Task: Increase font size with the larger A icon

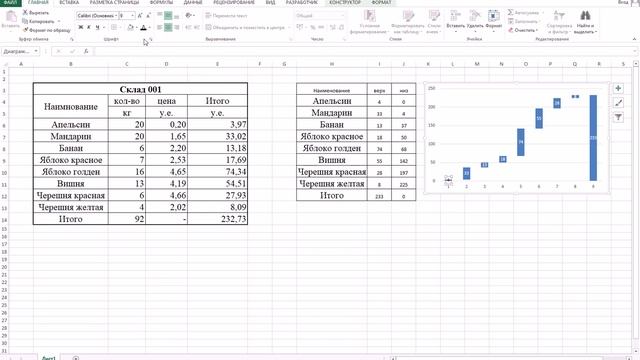Action: click(x=140, y=16)
